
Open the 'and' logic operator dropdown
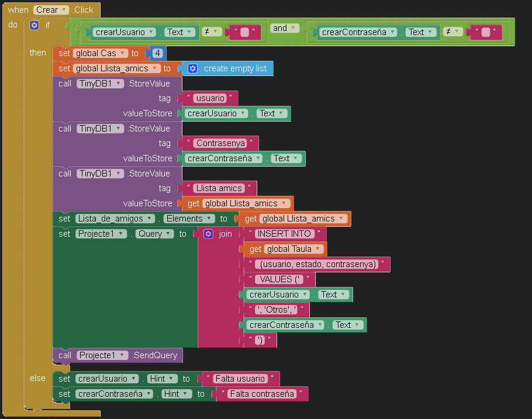294,28
